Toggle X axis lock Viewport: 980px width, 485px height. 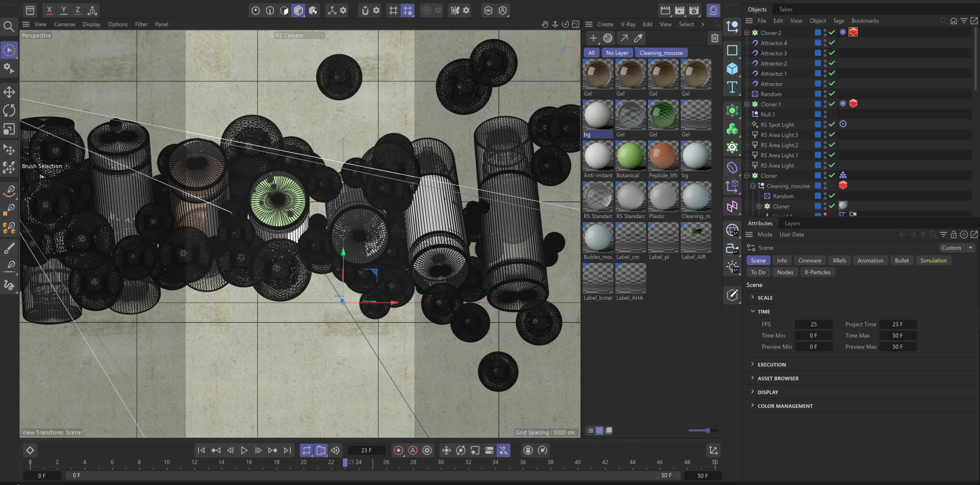tap(49, 10)
